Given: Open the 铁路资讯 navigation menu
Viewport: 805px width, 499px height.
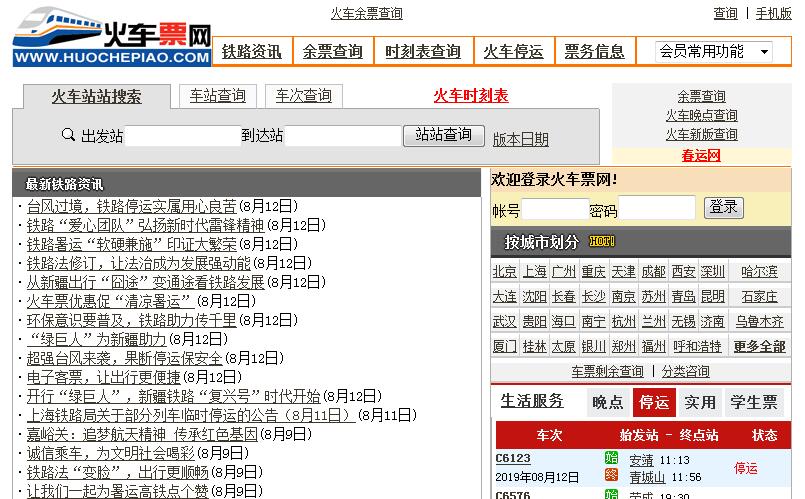Looking at the screenshot, I should [x=251, y=51].
